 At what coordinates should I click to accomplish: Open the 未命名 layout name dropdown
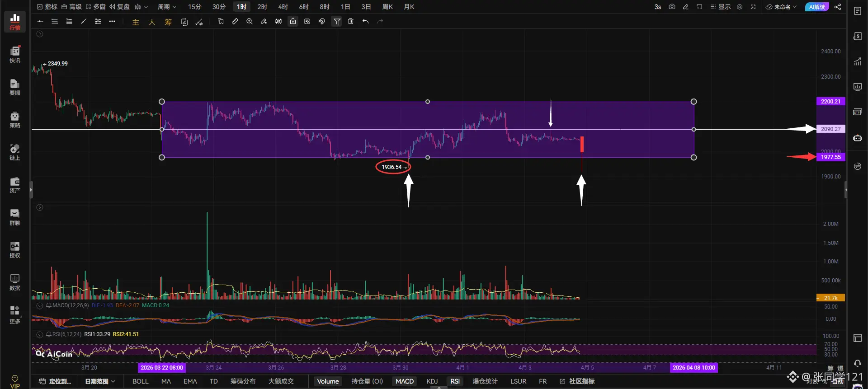[x=781, y=7]
